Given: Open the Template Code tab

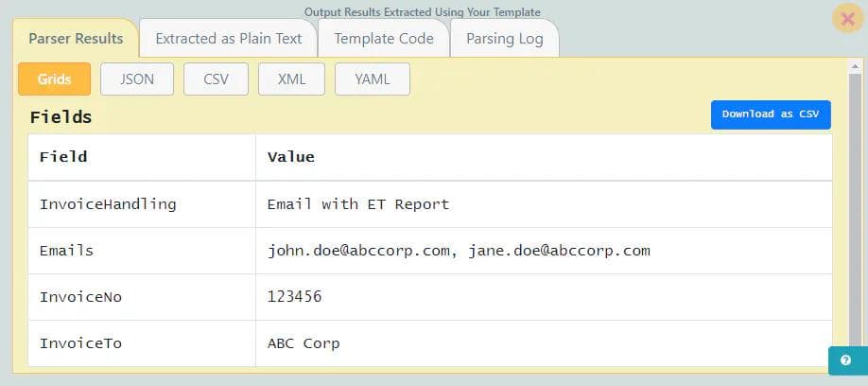Looking at the screenshot, I should point(384,39).
